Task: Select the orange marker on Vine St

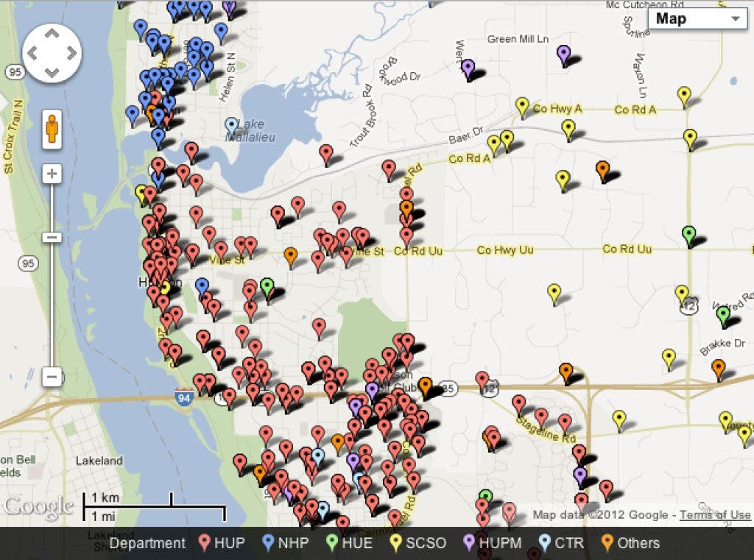Action: pos(290,256)
